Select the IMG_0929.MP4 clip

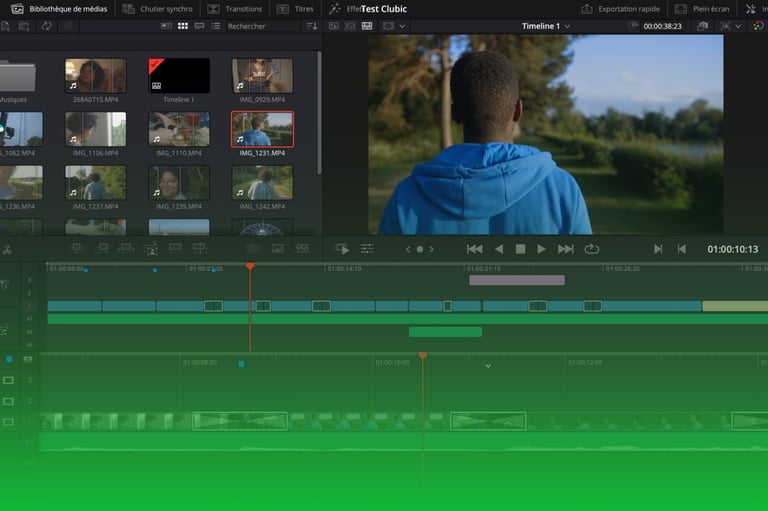pyautogui.click(x=263, y=76)
